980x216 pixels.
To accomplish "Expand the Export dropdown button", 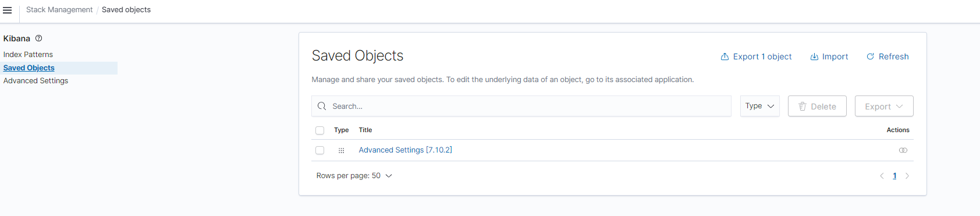I will click(x=884, y=106).
